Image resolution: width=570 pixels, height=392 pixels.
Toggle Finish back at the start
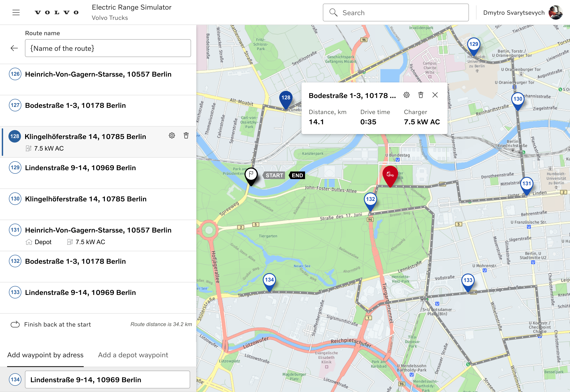click(x=50, y=325)
